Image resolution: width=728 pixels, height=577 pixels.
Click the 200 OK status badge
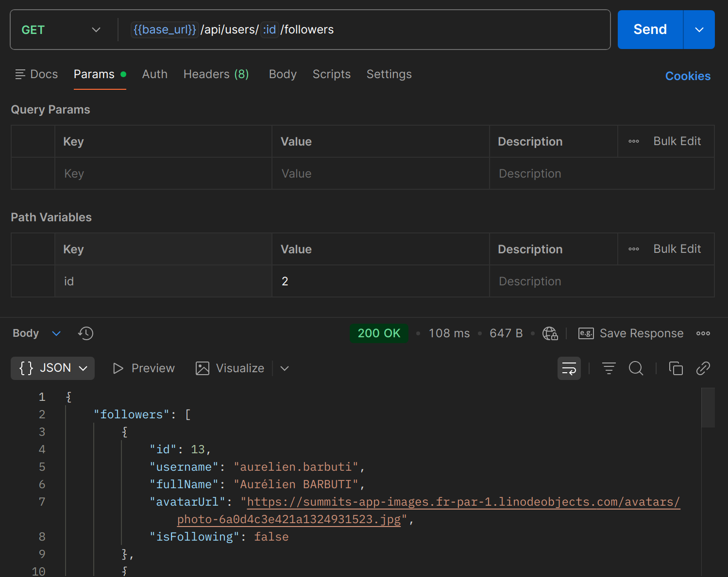tap(379, 333)
